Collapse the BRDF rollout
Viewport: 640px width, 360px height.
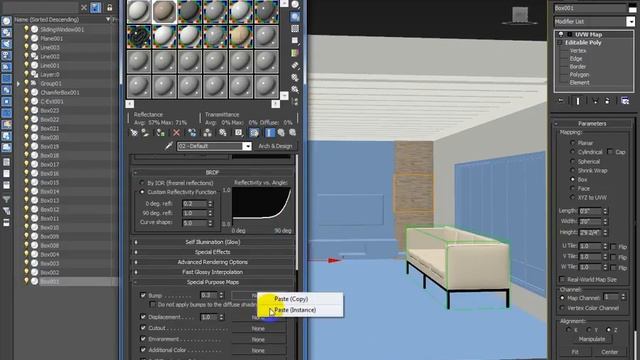point(212,172)
